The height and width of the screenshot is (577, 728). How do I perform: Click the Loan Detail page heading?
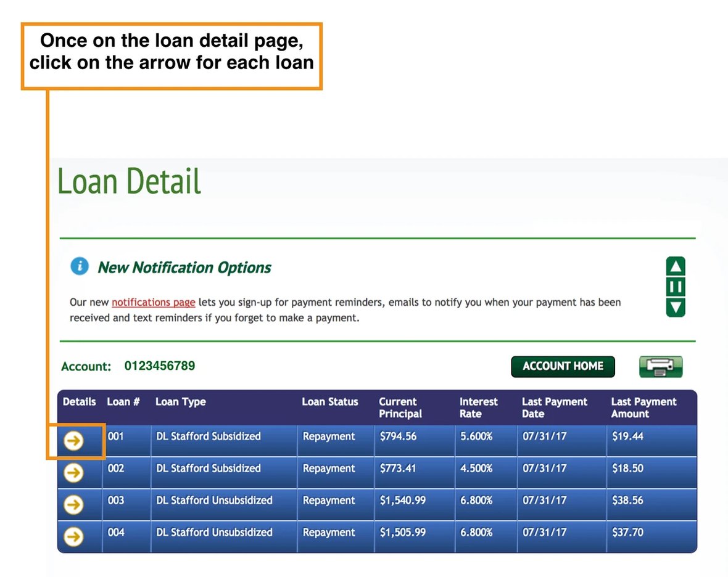tap(128, 181)
